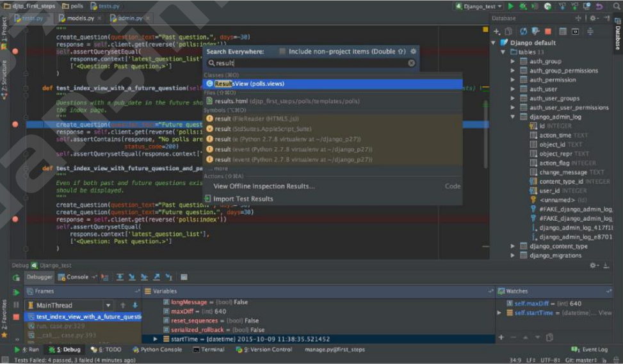Screen dimensions: 623x364
Task: Open the Python Console tool window
Action: pyautogui.click(x=158, y=349)
